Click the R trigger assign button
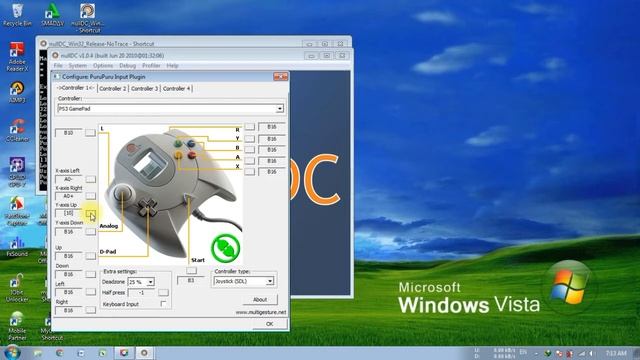This screenshot has width=640, height=360. click(x=249, y=127)
